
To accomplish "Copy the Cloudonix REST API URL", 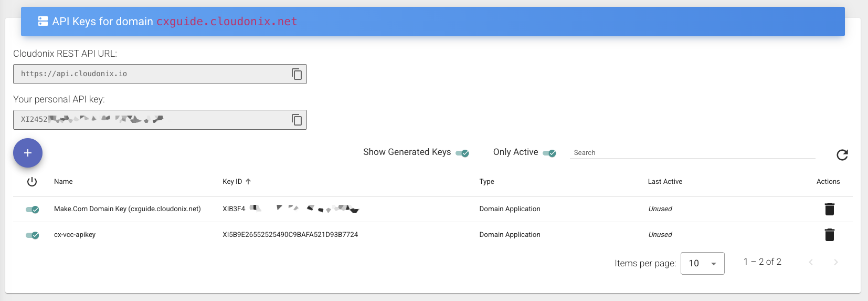I will 297,74.
